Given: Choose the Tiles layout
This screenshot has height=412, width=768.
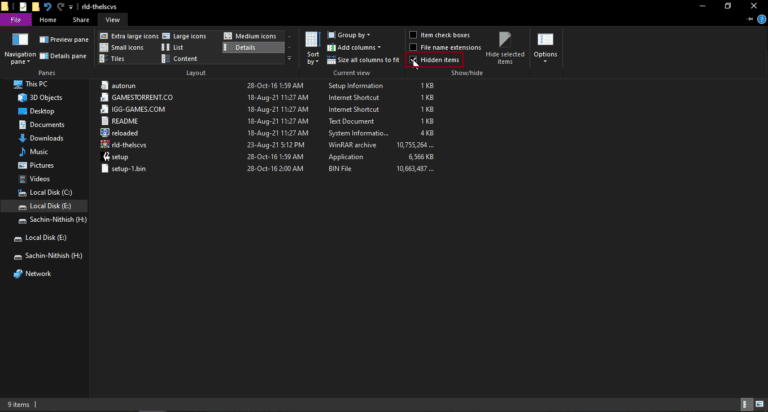Looking at the screenshot, I should 112,59.
